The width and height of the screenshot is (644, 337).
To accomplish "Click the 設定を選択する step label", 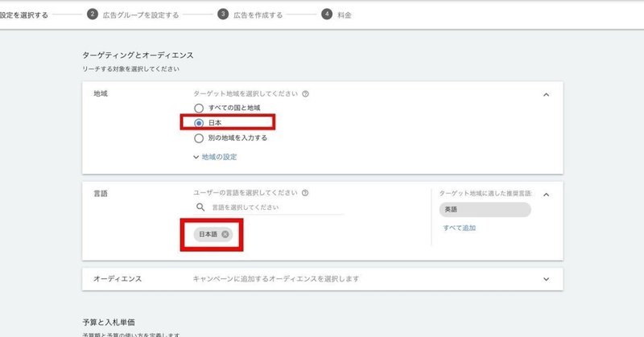I will pyautogui.click(x=24, y=15).
